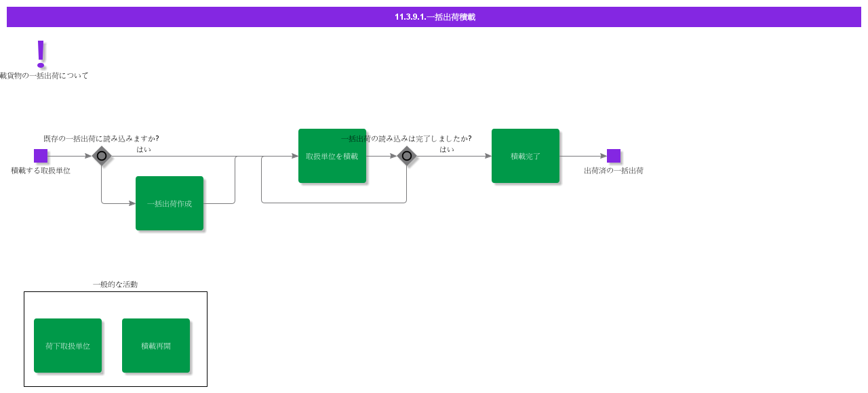Click the 一般的な活動 group label
Image resolution: width=868 pixels, height=393 pixels.
click(x=115, y=285)
